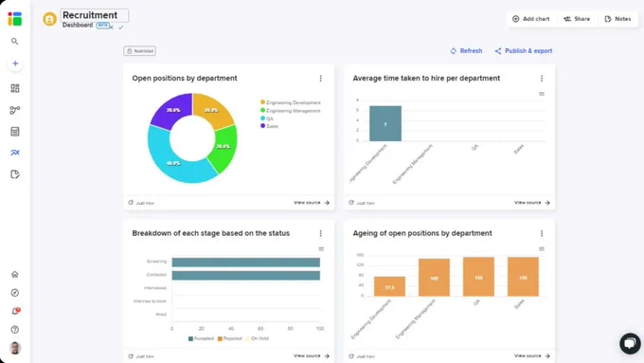Open hamburger menu on Average time chart
This screenshot has height=363, width=644.
click(x=542, y=94)
